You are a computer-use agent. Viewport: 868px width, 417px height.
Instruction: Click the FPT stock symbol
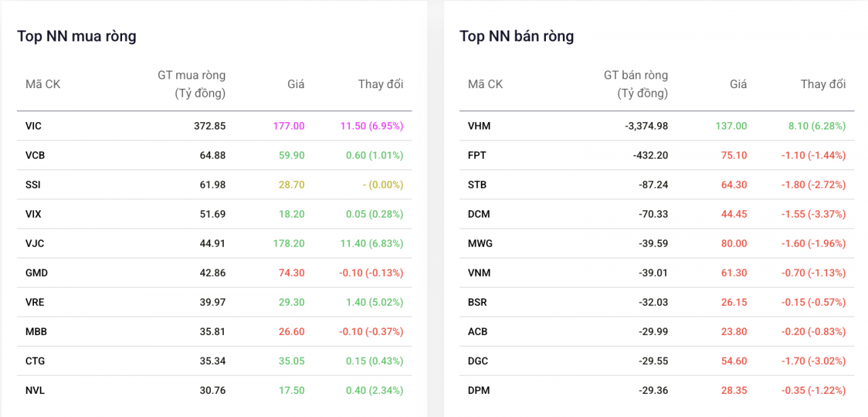(477, 155)
